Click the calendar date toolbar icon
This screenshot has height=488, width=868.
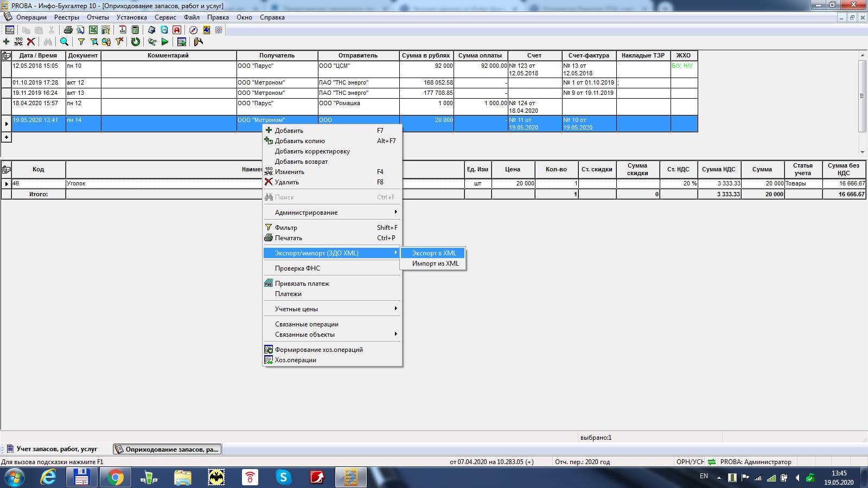(123, 30)
